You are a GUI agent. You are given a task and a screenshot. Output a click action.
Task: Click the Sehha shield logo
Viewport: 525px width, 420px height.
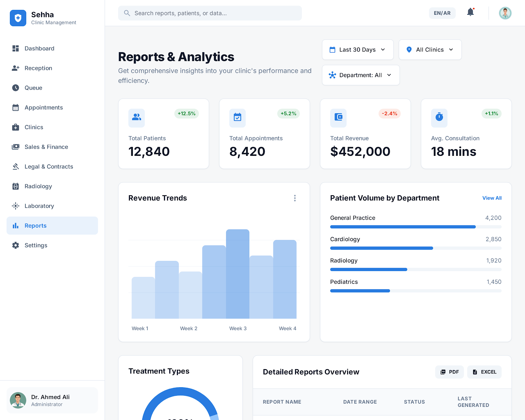18,18
